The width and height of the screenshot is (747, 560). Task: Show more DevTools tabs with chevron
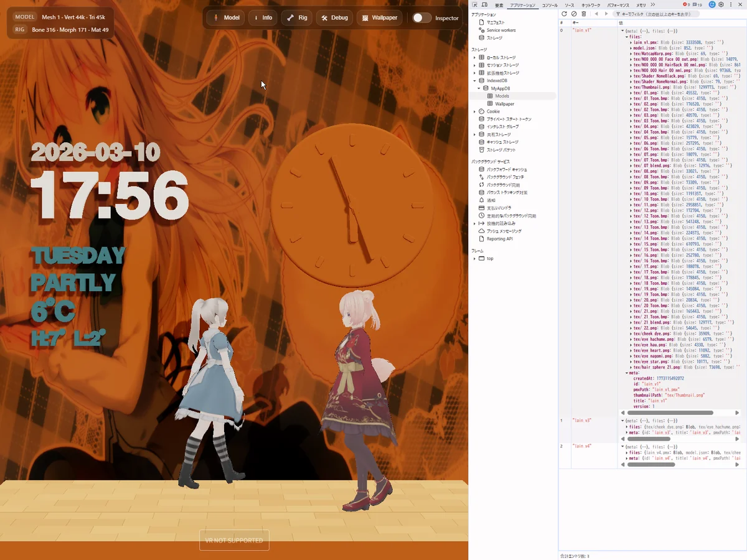click(653, 5)
